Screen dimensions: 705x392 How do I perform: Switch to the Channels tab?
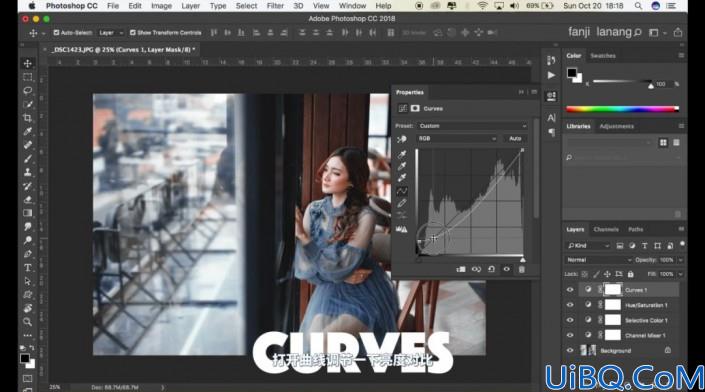[606, 229]
